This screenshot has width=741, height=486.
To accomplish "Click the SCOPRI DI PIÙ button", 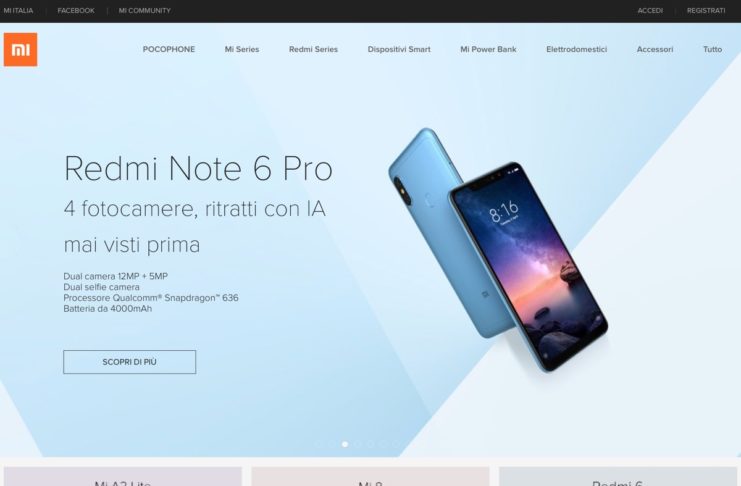I will point(129,362).
